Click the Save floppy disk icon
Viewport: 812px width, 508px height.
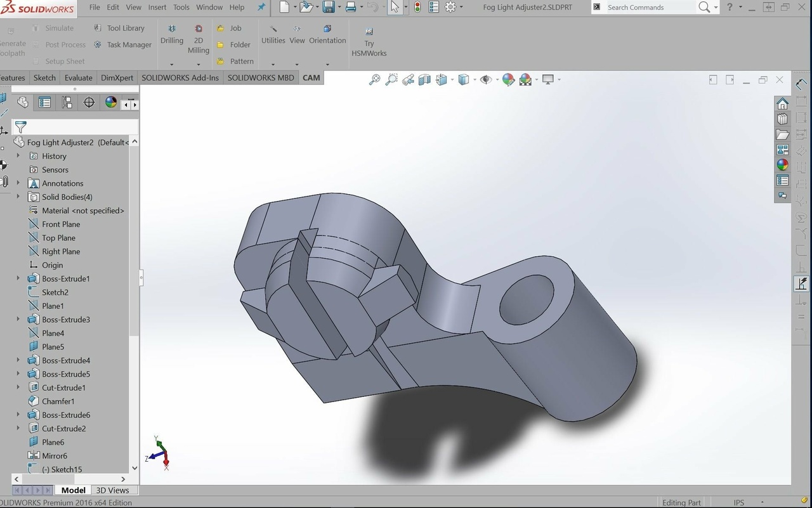click(329, 7)
